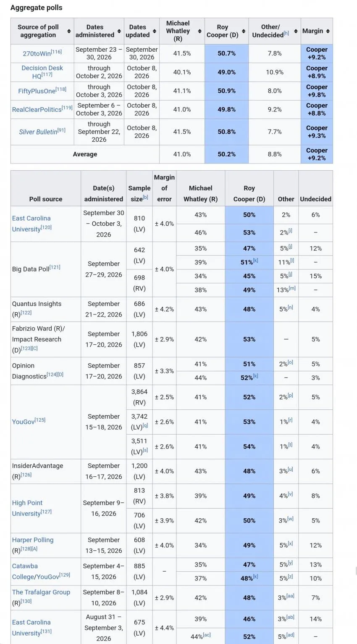Open the Silver Bulletin link
Screen dimensions: 357x644
coord(38,132)
